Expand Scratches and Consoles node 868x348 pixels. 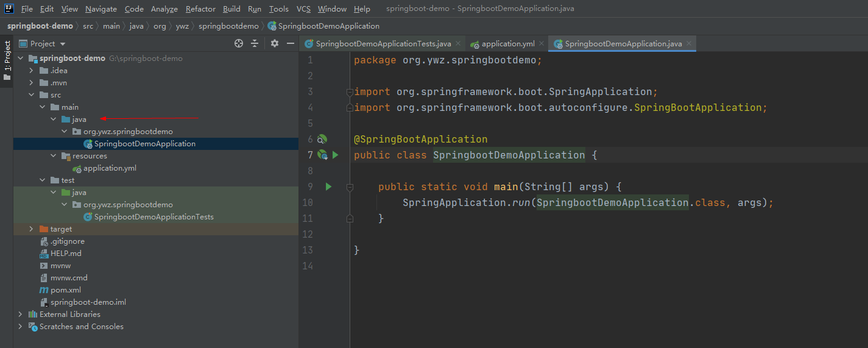pyautogui.click(x=20, y=327)
